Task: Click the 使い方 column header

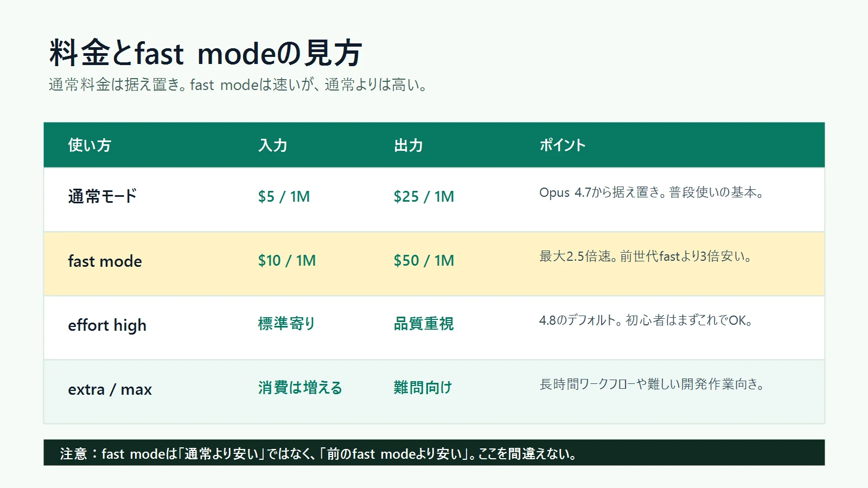Action: pos(90,145)
